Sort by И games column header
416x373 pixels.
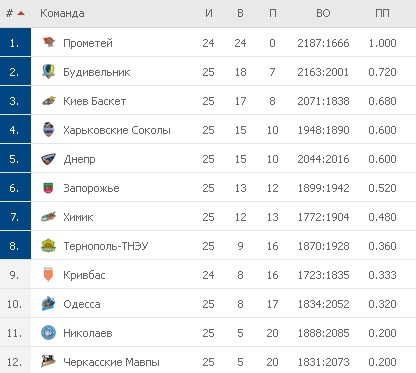[208, 13]
